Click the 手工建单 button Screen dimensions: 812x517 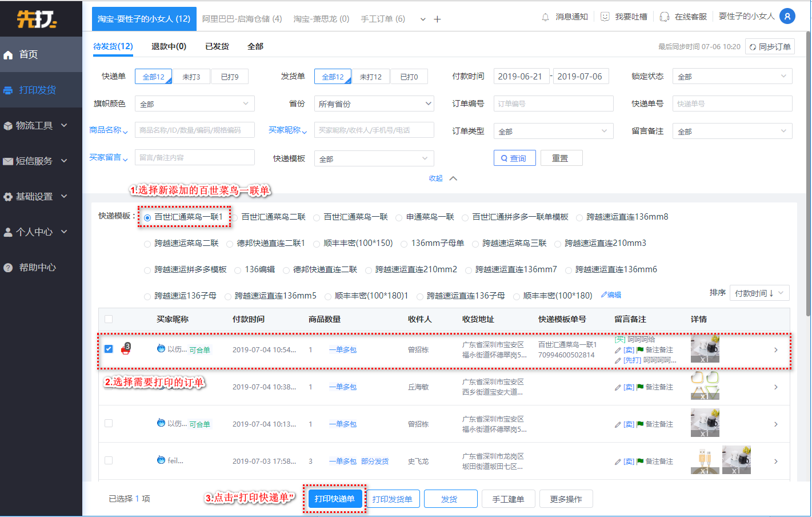point(509,499)
